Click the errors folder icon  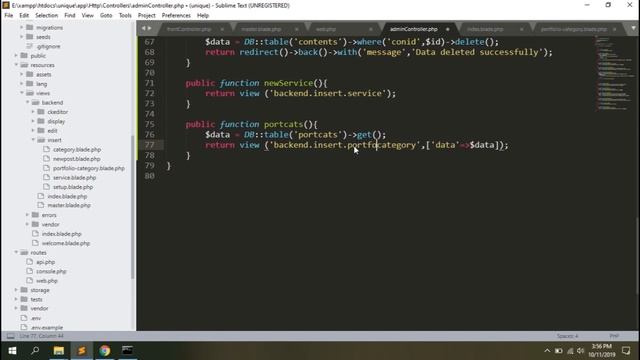click(x=36, y=215)
